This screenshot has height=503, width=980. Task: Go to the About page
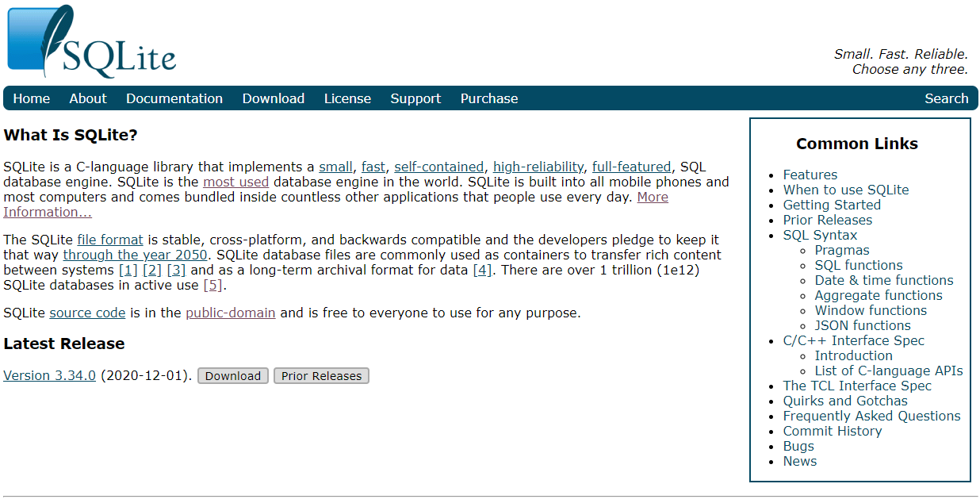point(88,98)
